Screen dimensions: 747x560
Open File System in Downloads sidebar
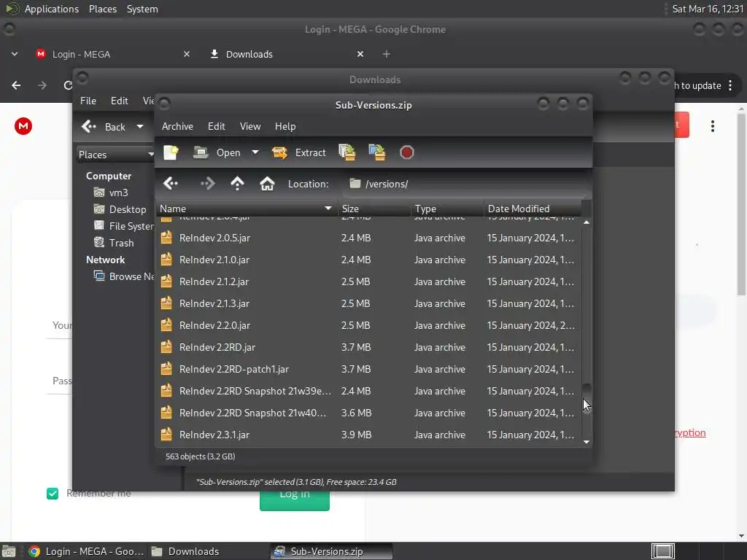point(124,226)
